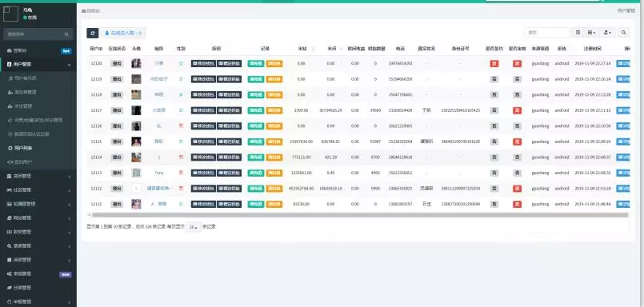Open the rows-per-page dropdown showing 10
This screenshot has width=644, height=307.
coord(193,227)
